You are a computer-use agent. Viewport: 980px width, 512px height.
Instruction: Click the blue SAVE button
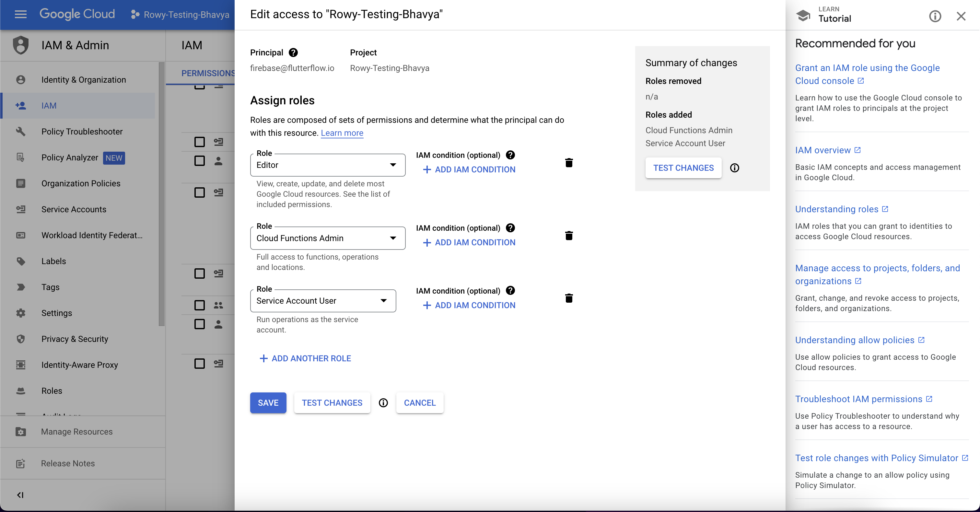click(268, 402)
